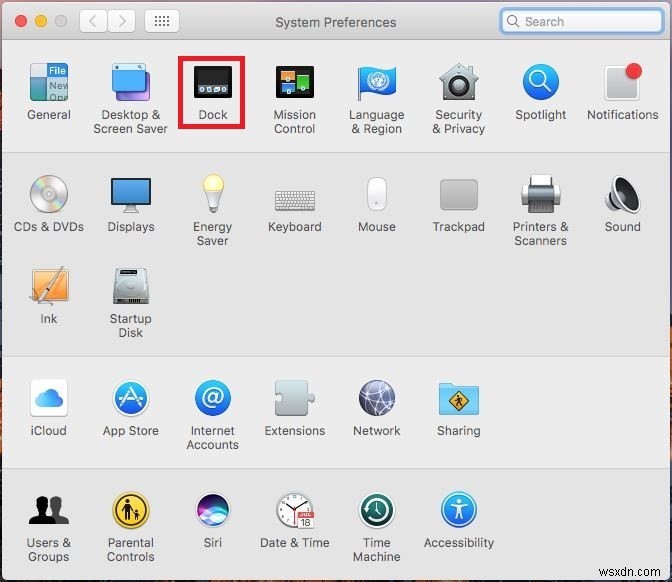Click the back navigation arrow

[93, 21]
